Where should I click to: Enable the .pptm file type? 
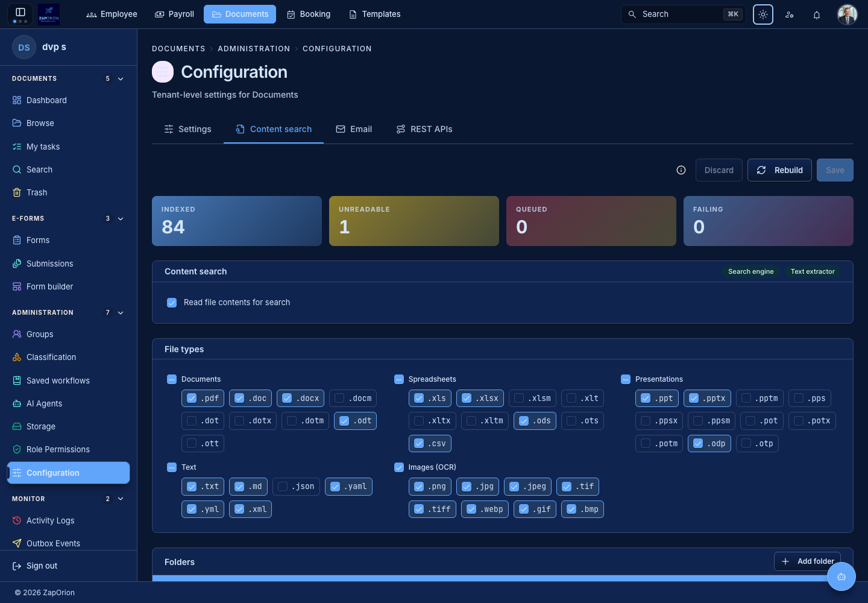(x=746, y=398)
